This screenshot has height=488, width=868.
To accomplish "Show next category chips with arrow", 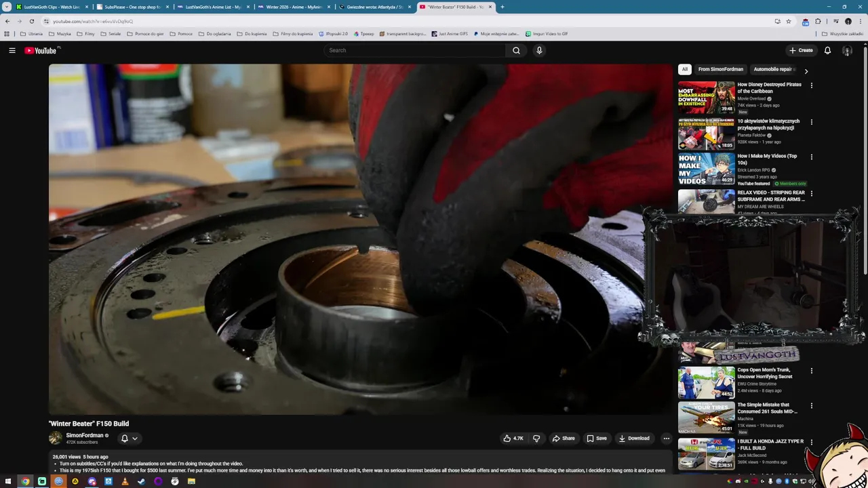I will click(806, 71).
